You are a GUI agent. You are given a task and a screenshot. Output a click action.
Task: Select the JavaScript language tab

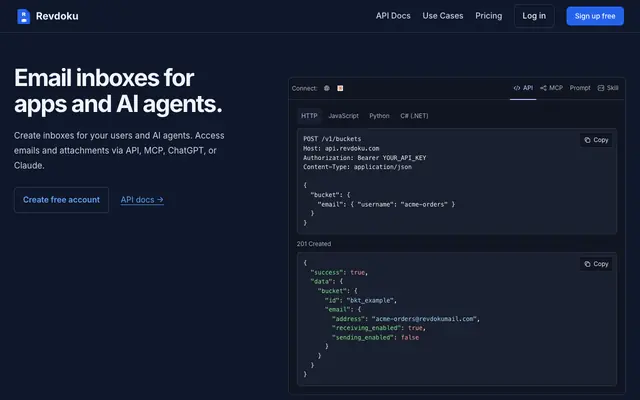pos(343,116)
